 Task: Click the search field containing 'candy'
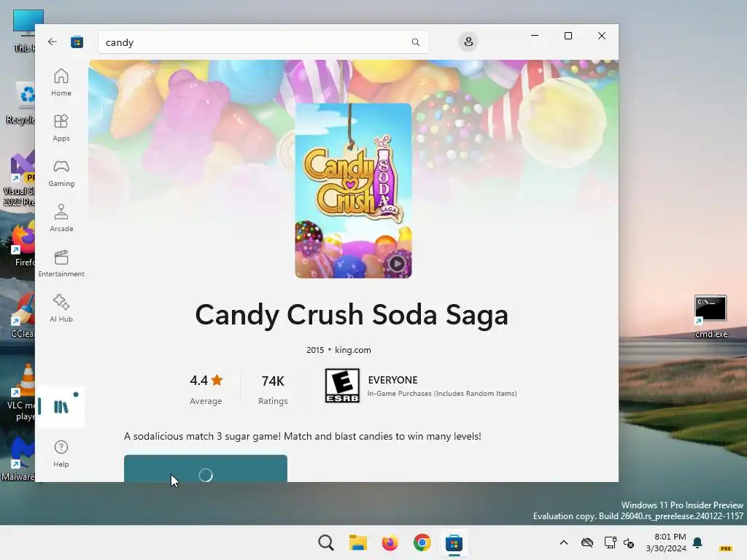coord(263,42)
